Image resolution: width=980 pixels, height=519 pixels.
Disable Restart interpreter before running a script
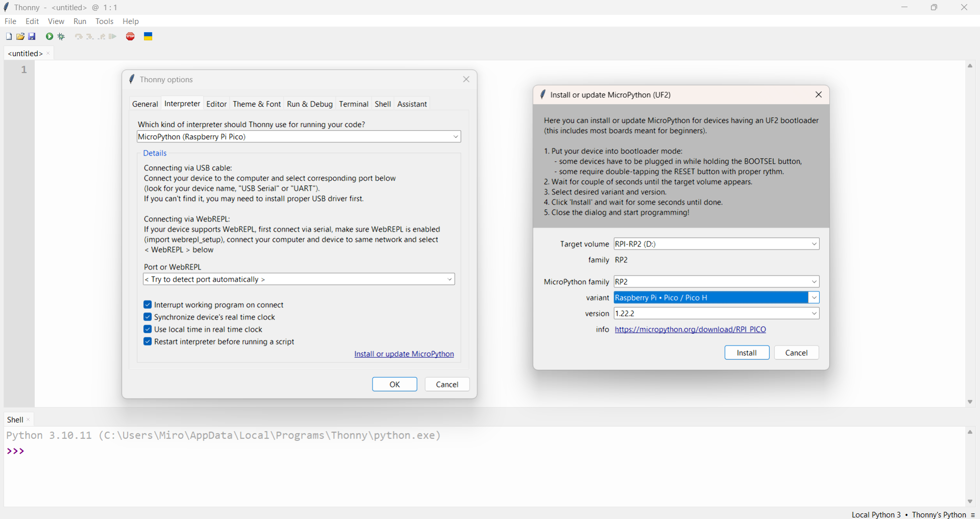pos(148,341)
